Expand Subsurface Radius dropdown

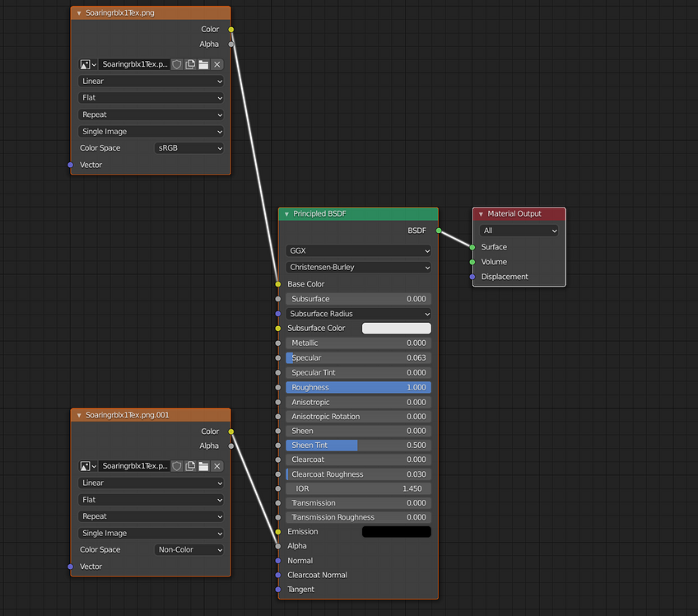pyautogui.click(x=358, y=314)
